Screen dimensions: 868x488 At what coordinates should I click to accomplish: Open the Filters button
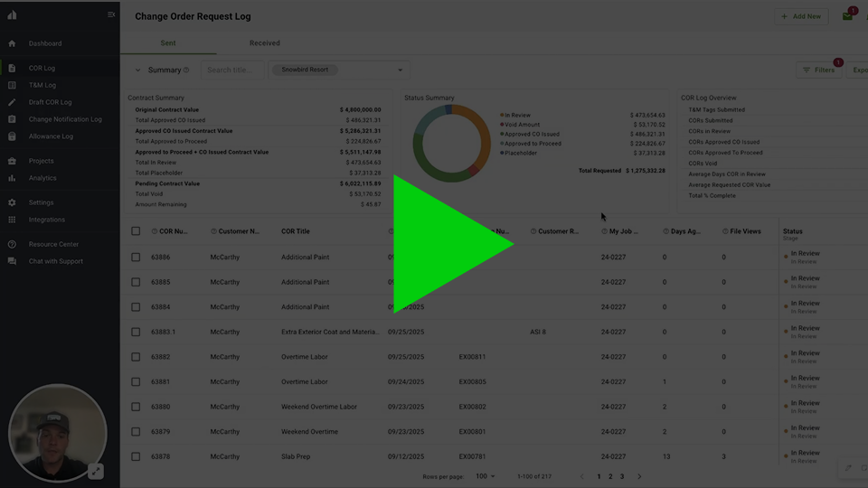click(818, 70)
